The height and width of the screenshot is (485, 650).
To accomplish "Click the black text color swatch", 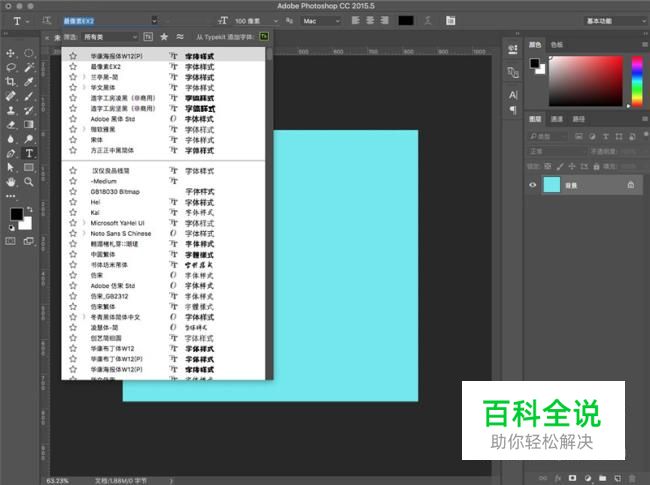I will point(406,20).
